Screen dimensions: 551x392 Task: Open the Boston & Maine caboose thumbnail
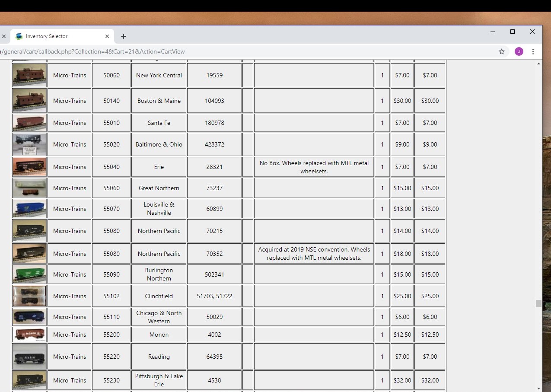(29, 101)
